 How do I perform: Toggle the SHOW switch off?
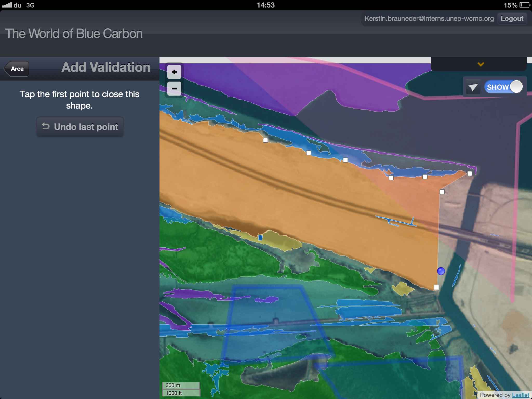pos(503,87)
